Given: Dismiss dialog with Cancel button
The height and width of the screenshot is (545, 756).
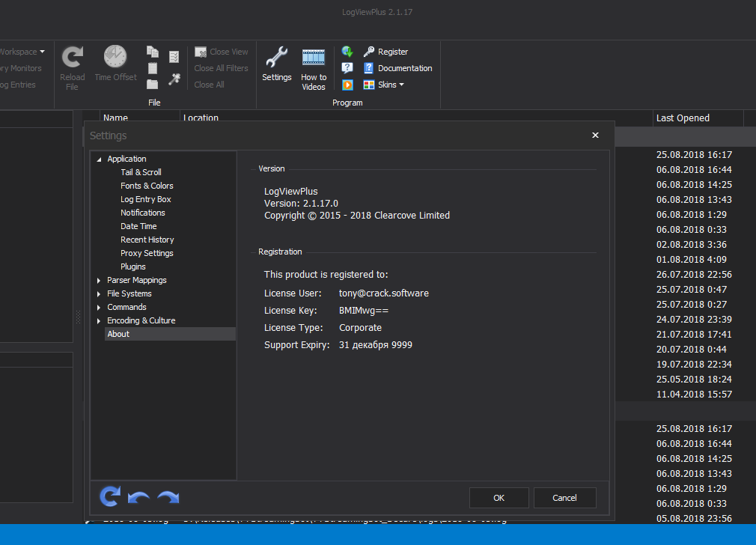Looking at the screenshot, I should tap(564, 498).
